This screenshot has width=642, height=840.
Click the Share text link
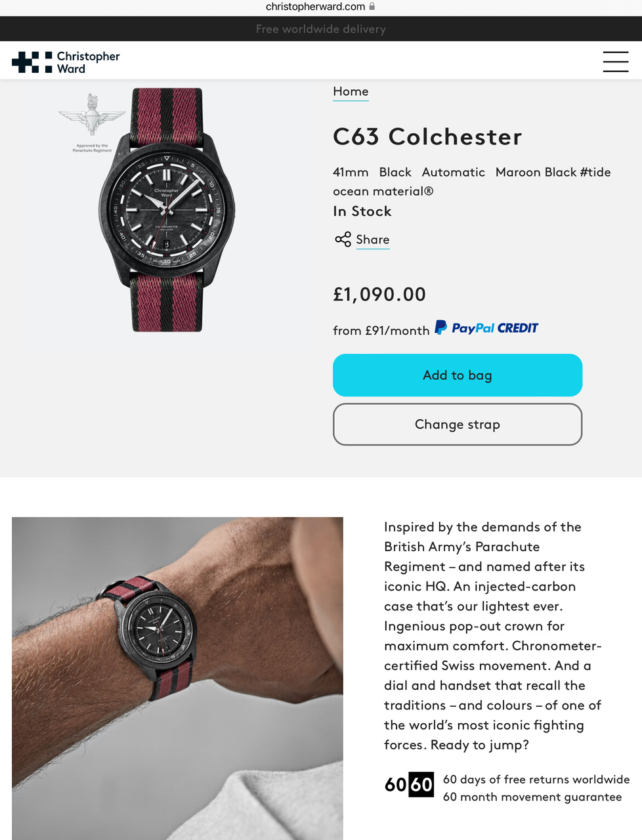372,240
